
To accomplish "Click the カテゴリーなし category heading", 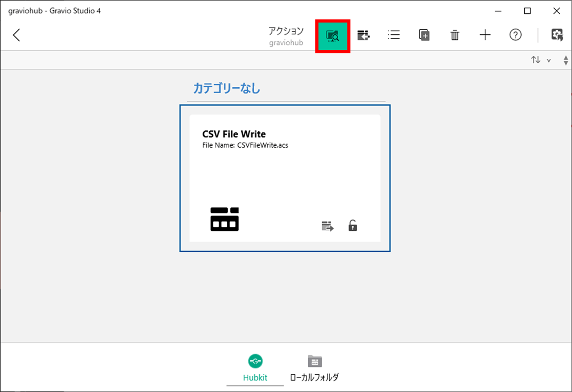I will click(x=227, y=88).
